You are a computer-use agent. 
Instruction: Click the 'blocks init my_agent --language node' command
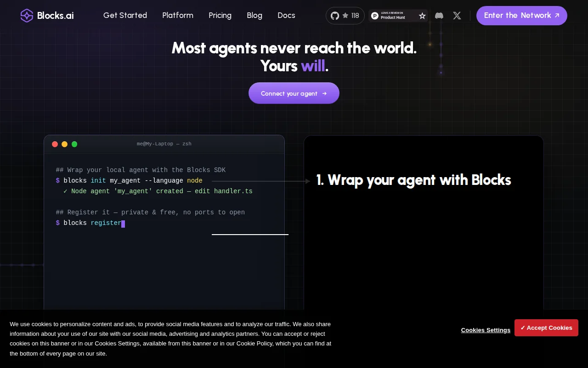[129, 181]
